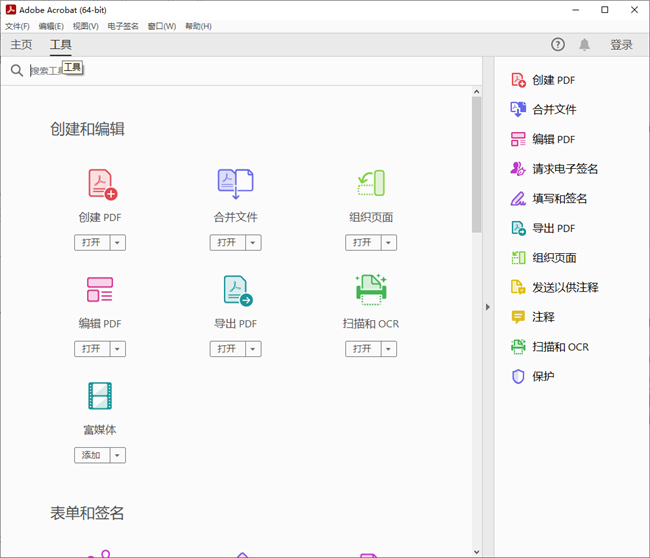Click the scrollbar down arrow
The width and height of the screenshot is (650, 558).
[x=476, y=552]
